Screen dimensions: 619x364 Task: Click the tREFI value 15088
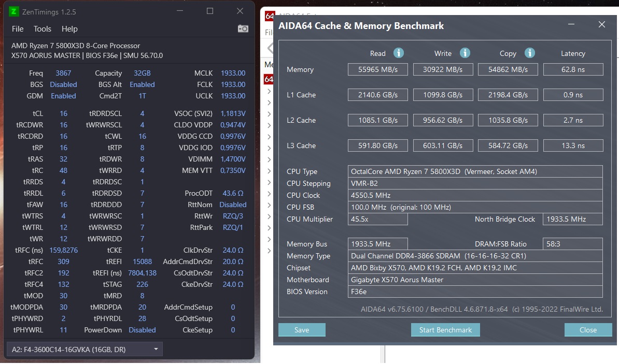pyautogui.click(x=142, y=261)
